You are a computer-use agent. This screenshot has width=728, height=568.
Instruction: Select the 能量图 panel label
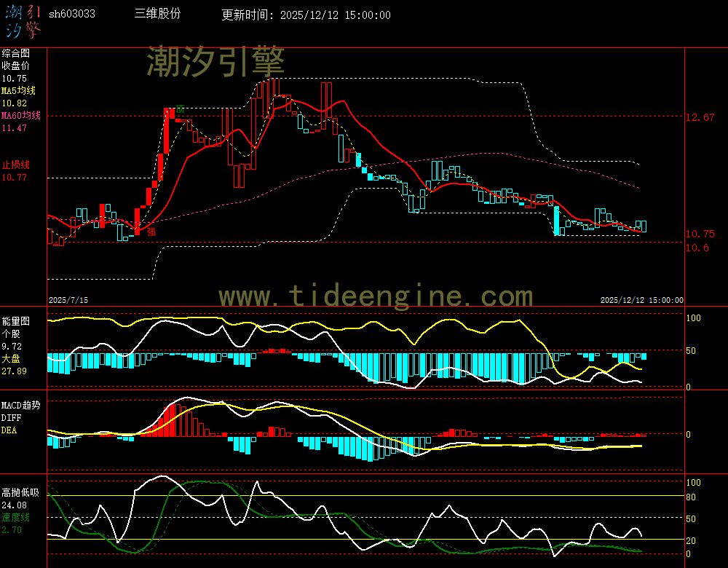pyautogui.click(x=15, y=320)
